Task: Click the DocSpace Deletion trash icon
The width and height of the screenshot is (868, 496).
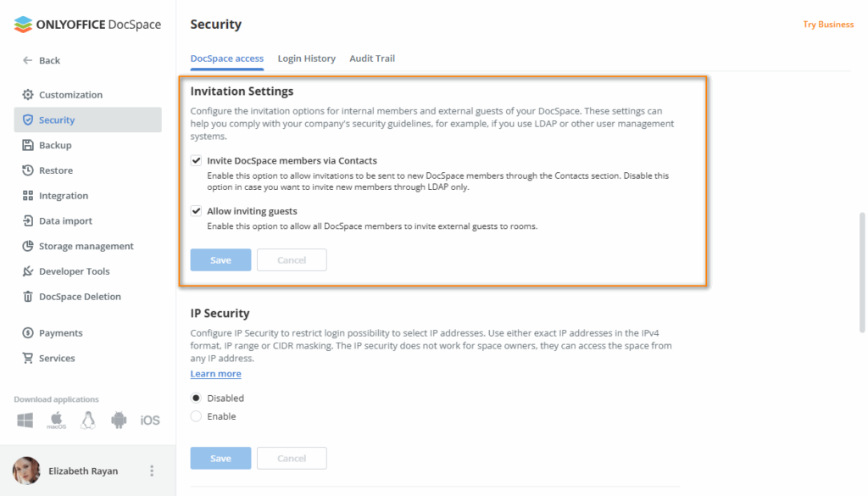Action: pos(28,296)
